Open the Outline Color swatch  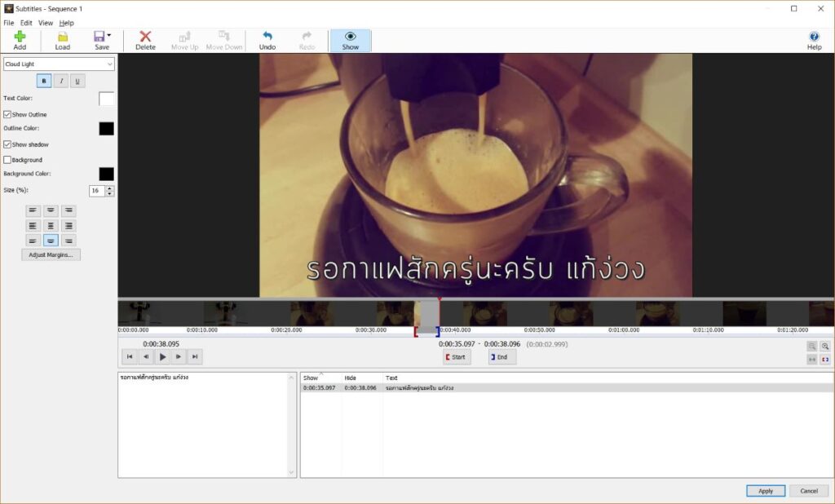point(105,129)
